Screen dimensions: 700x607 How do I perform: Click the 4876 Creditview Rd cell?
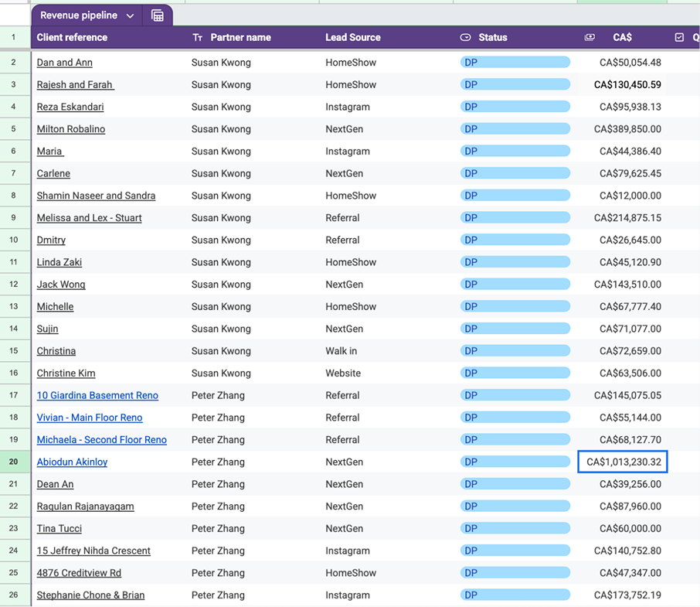click(x=108, y=573)
